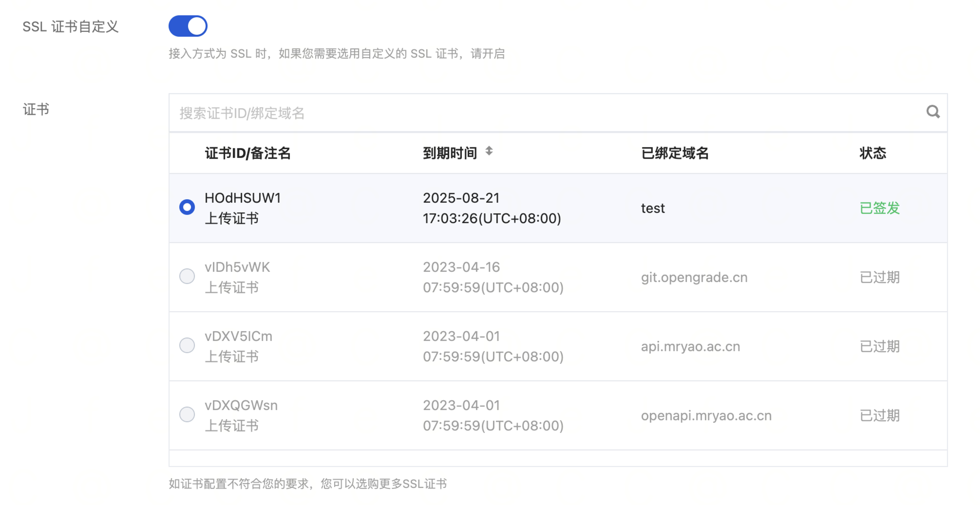Click the vDXQGWsn row's 已过期 status

879,416
